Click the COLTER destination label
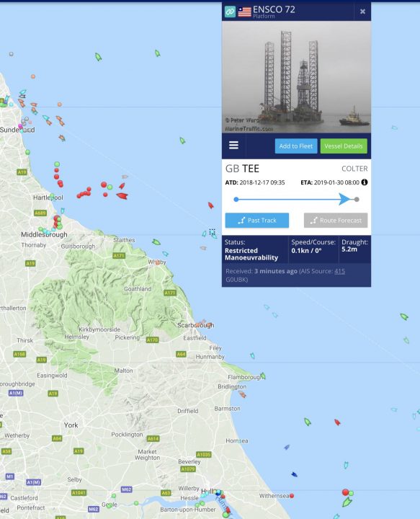 point(354,169)
